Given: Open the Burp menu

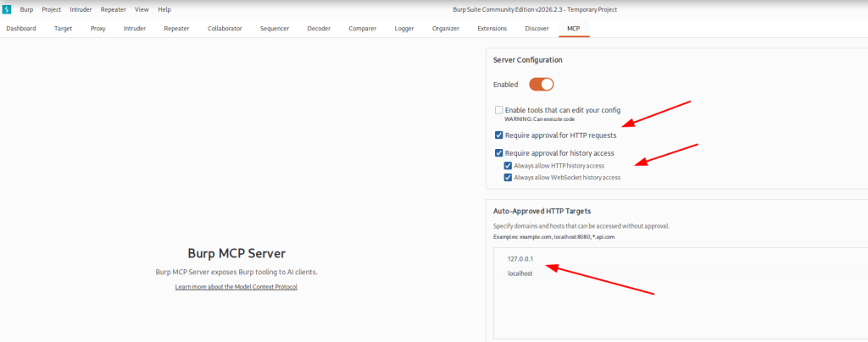Looking at the screenshot, I should [x=26, y=9].
